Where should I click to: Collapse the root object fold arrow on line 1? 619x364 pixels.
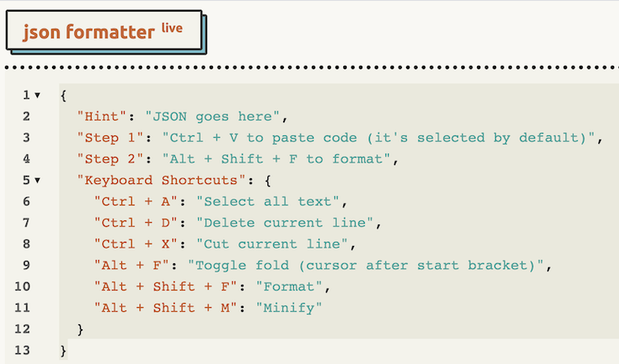[37, 96]
